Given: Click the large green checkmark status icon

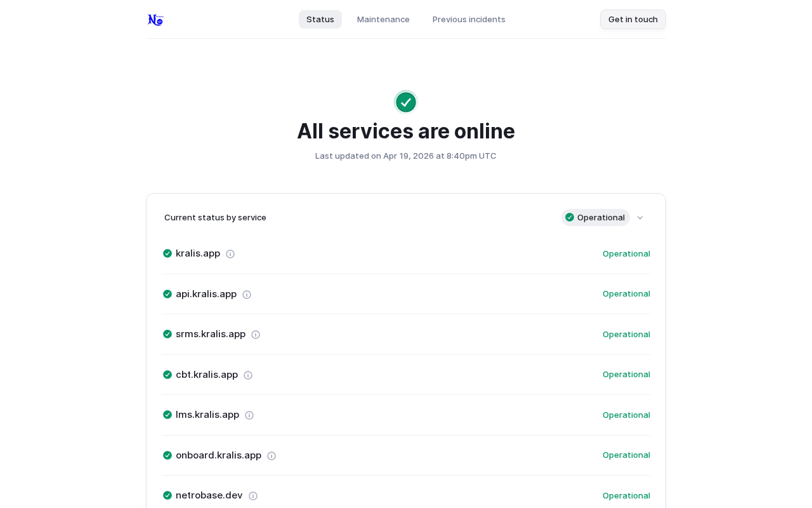Looking at the screenshot, I should [x=406, y=102].
